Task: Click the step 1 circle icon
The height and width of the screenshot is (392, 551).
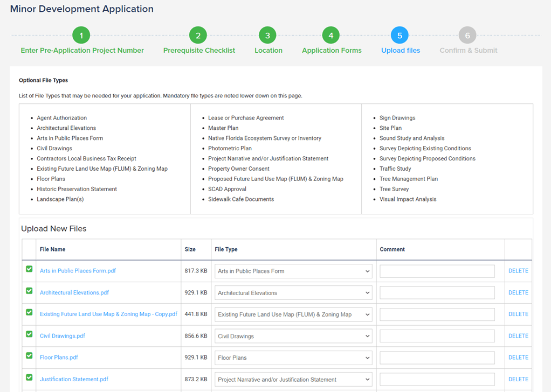Action: (x=81, y=36)
